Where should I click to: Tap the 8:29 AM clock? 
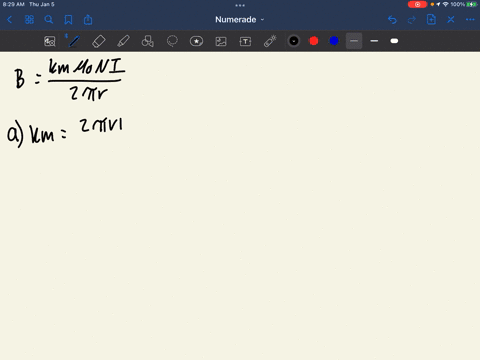13,4
